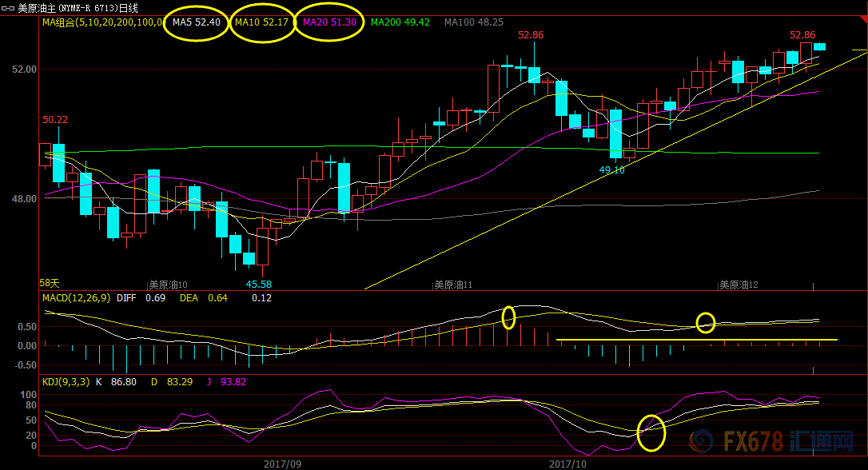
Task: Click the 美原油12 contract marker
Action: coord(739,285)
